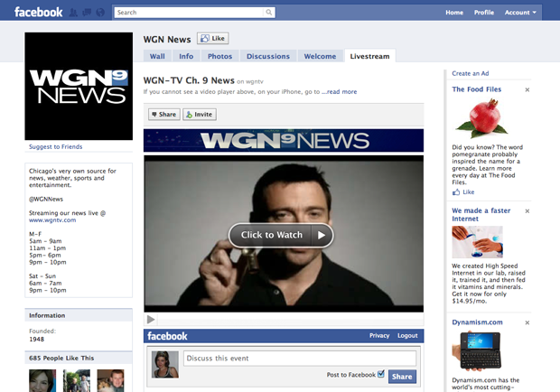Image resolution: width=560 pixels, height=392 pixels.
Task: Click the Discuss this event input field
Action: 300,358
